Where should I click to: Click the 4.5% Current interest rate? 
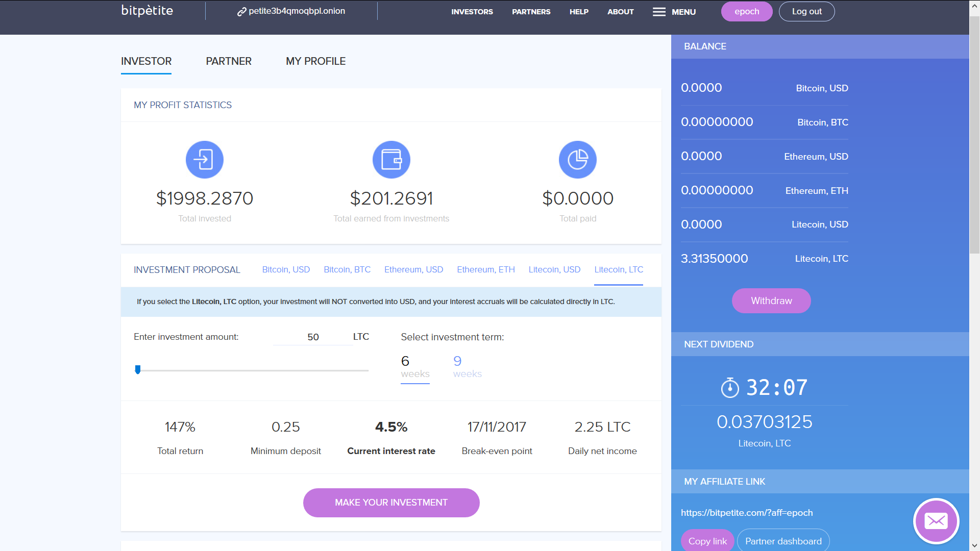[391, 427]
